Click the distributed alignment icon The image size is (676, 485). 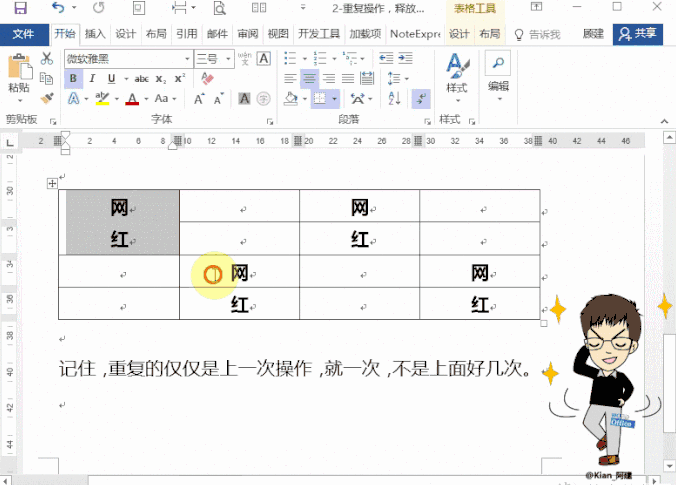(367, 78)
